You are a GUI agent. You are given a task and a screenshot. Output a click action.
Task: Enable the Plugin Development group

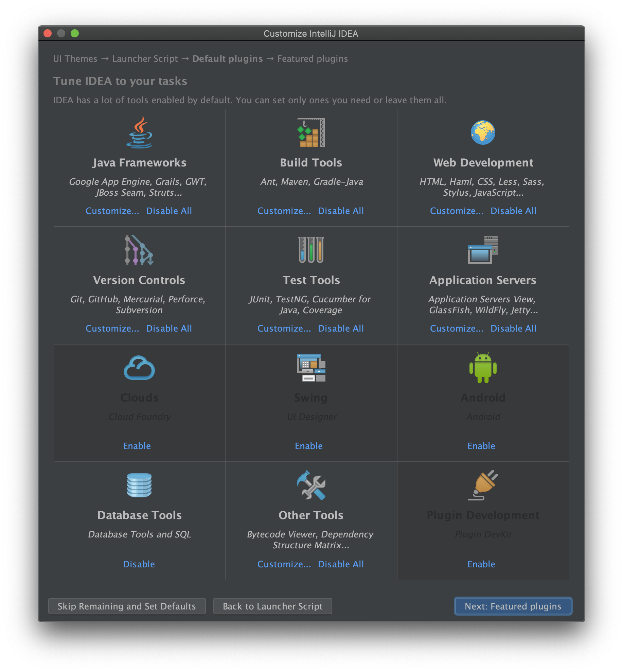tap(481, 564)
